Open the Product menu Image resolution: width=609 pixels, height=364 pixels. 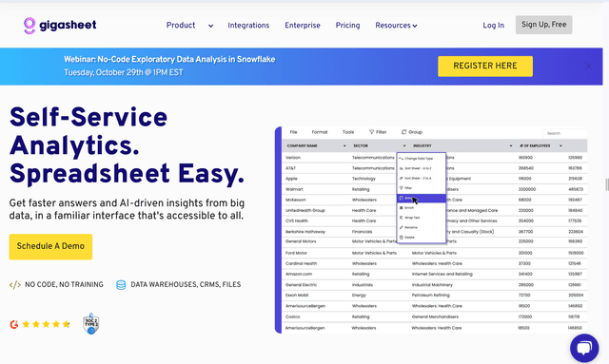pos(181,26)
